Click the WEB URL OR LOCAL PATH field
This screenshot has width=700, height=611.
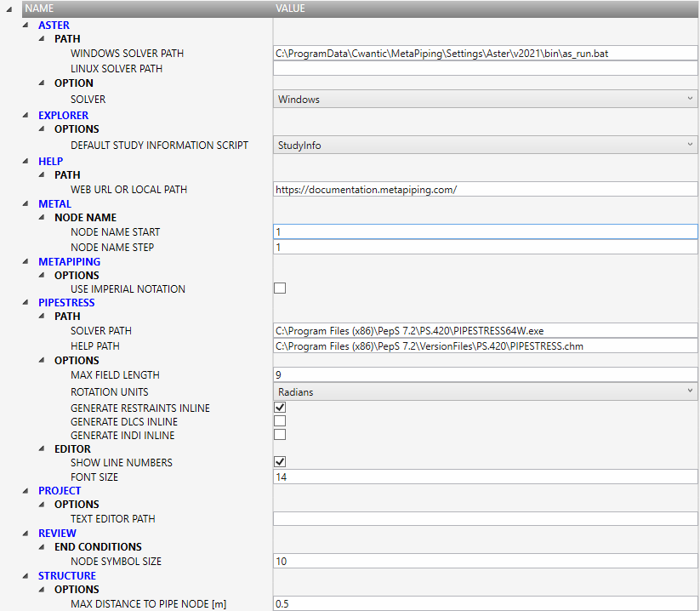[486, 190]
